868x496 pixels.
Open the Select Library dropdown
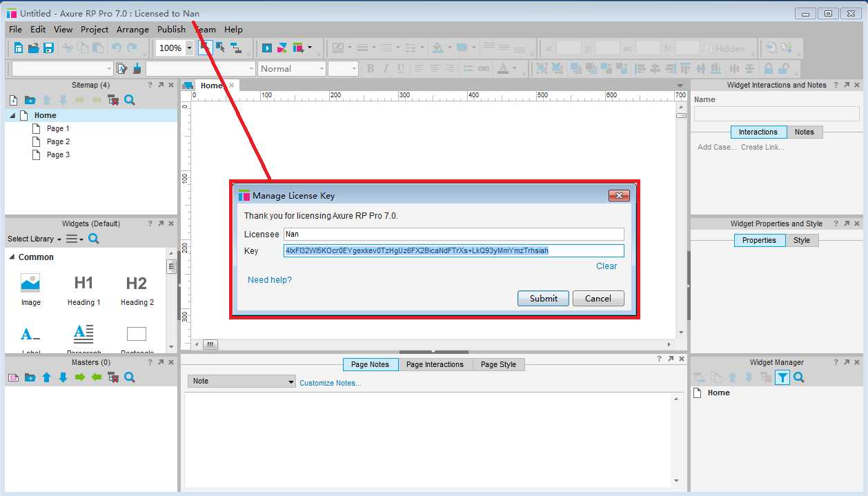(34, 239)
